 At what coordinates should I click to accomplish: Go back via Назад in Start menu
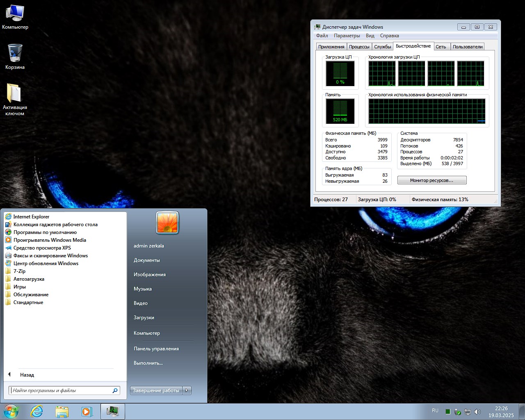point(27,375)
